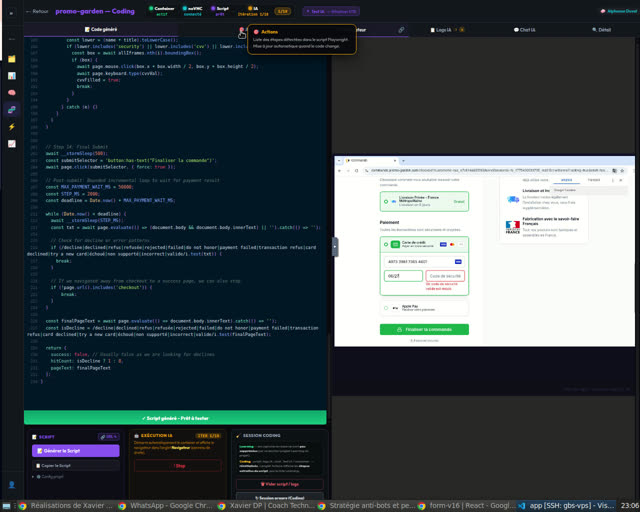Open Xavier DP Coach Techn taskbar window
The height and width of the screenshot is (512, 640).
point(266,506)
